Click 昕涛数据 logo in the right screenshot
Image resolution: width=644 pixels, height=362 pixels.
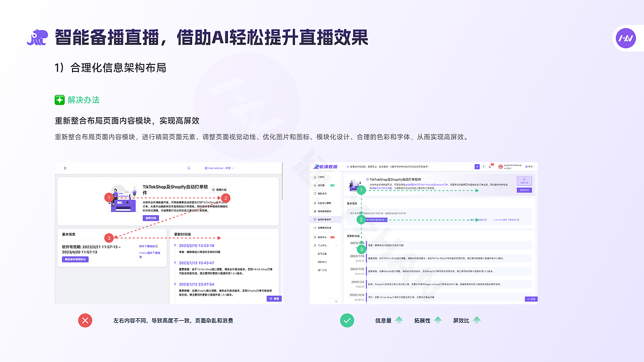point(326,166)
